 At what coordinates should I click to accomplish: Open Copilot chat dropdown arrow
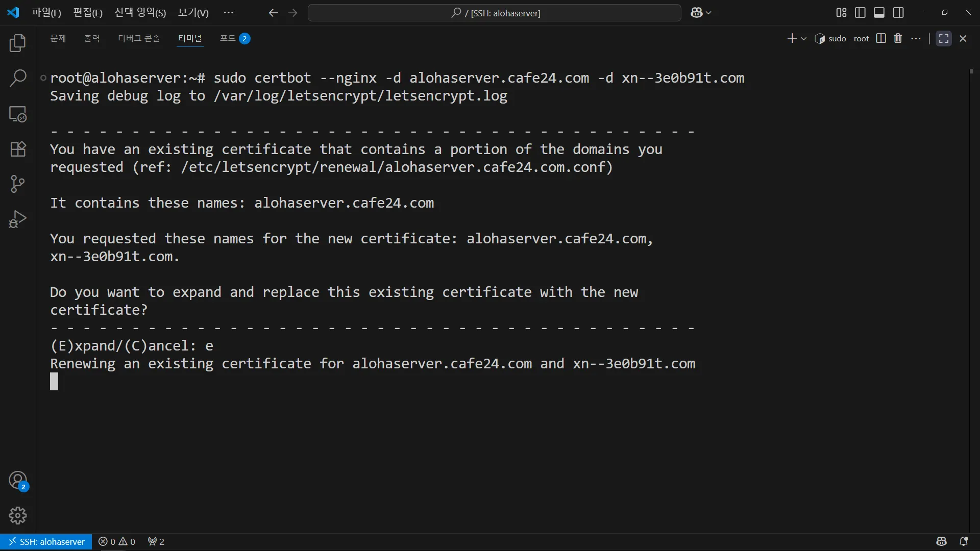pyautogui.click(x=708, y=13)
